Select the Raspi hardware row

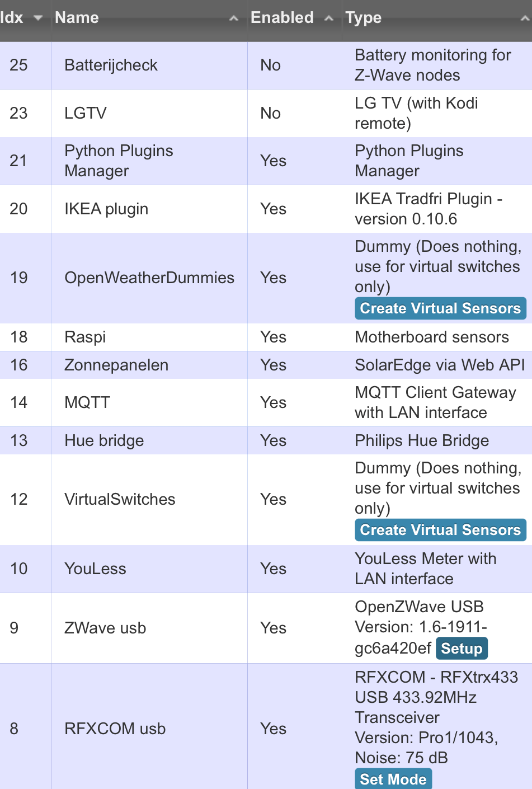[266, 337]
